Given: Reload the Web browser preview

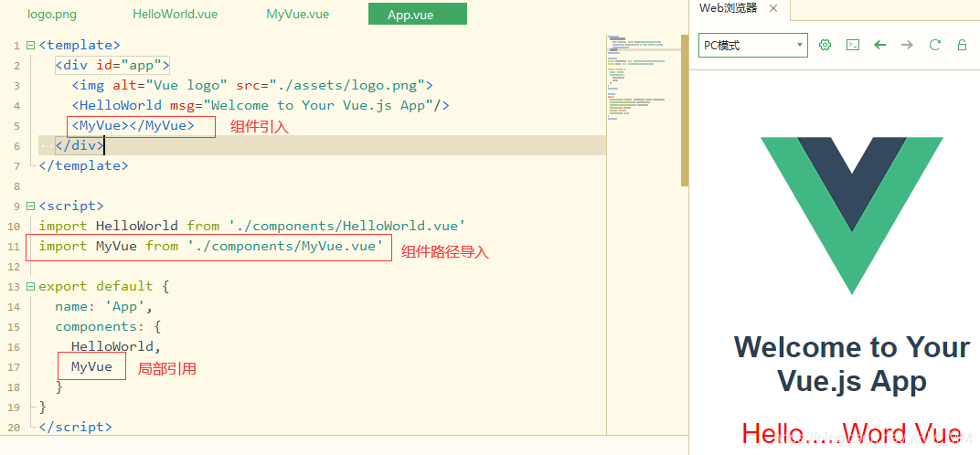Looking at the screenshot, I should 935,45.
